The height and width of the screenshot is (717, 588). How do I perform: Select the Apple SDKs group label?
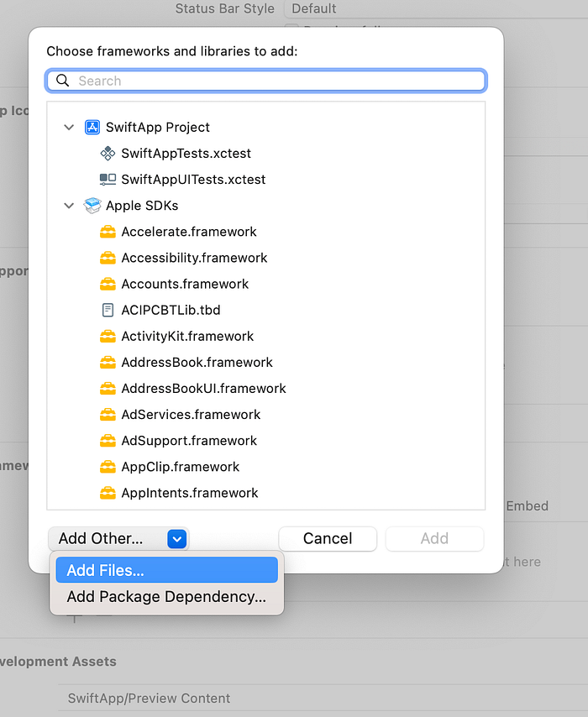[142, 206]
